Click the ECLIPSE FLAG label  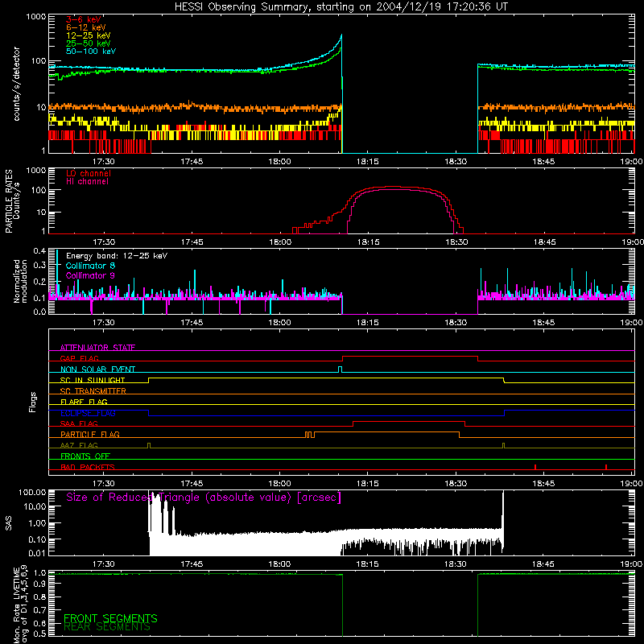[88, 413]
